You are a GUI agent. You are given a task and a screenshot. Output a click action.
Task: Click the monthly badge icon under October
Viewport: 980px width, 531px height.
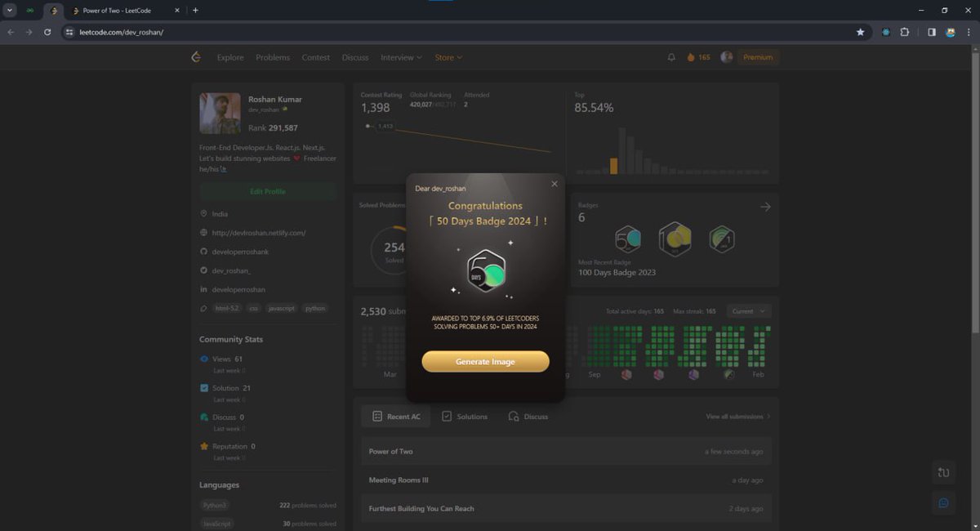(x=626, y=374)
